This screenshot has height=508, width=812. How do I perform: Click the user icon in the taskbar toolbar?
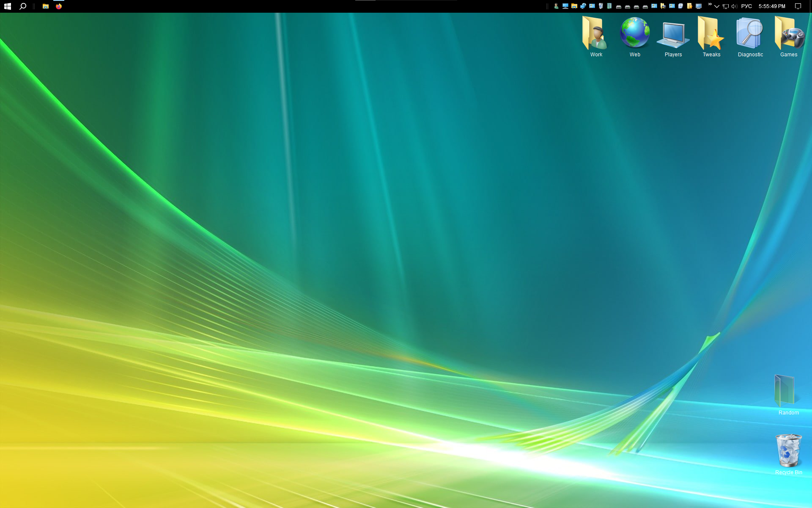[x=556, y=6]
